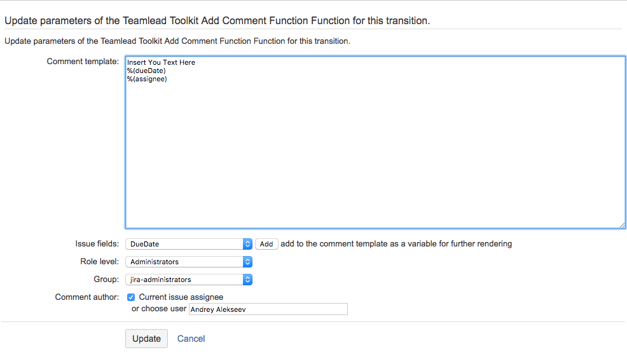
Task: Open the Issue fields DueDate dropdown
Action: coord(184,244)
